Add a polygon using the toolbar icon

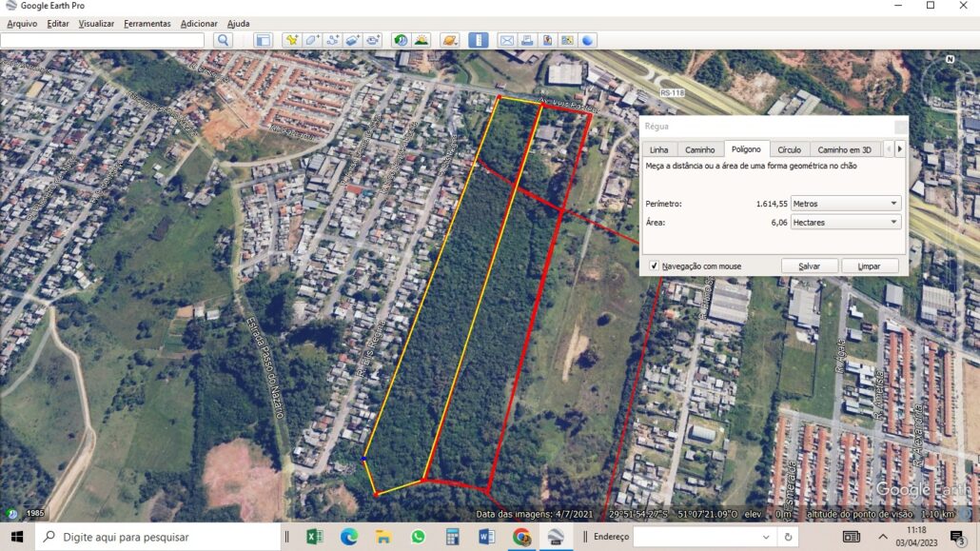click(312, 41)
